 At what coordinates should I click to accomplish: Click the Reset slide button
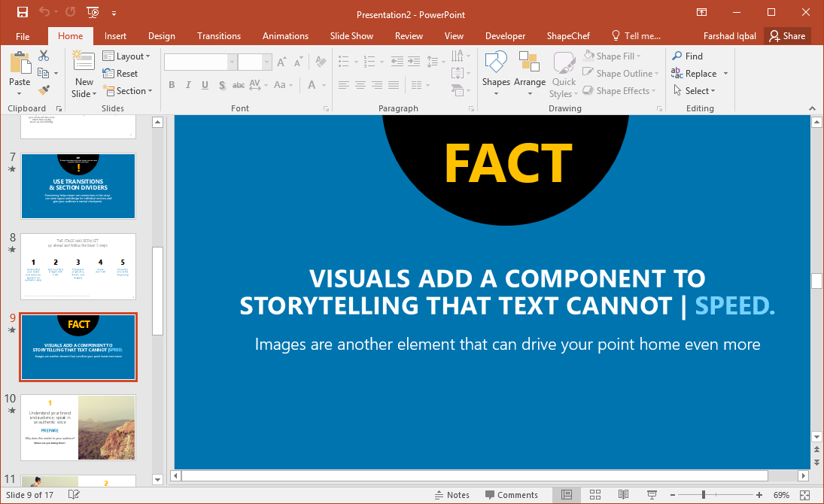click(x=120, y=74)
